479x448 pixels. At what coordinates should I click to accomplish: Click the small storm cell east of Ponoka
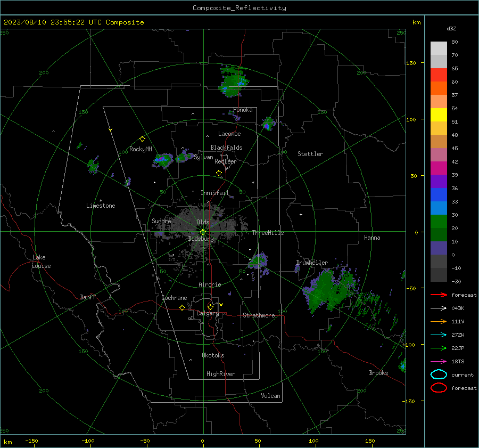coord(268,124)
